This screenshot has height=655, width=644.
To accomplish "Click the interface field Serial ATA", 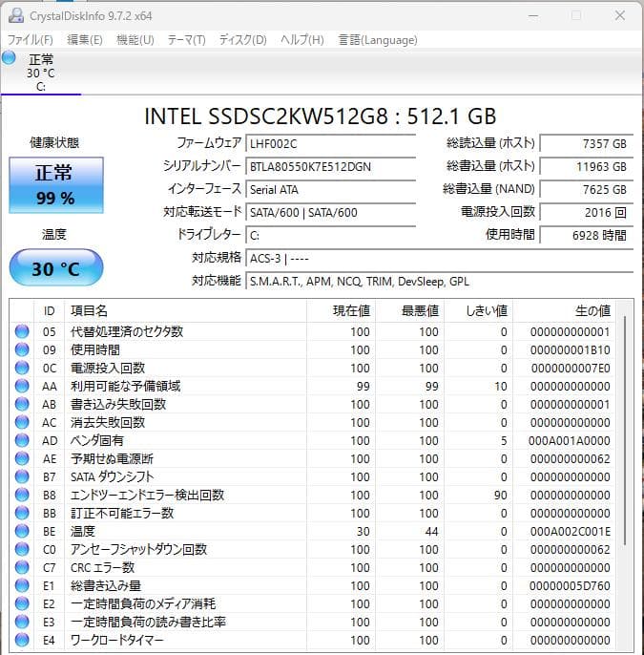I will [x=331, y=190].
